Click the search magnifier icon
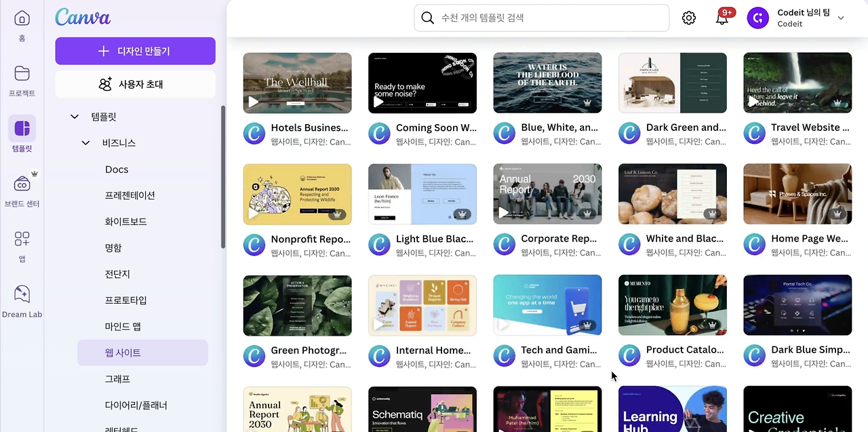 (427, 18)
